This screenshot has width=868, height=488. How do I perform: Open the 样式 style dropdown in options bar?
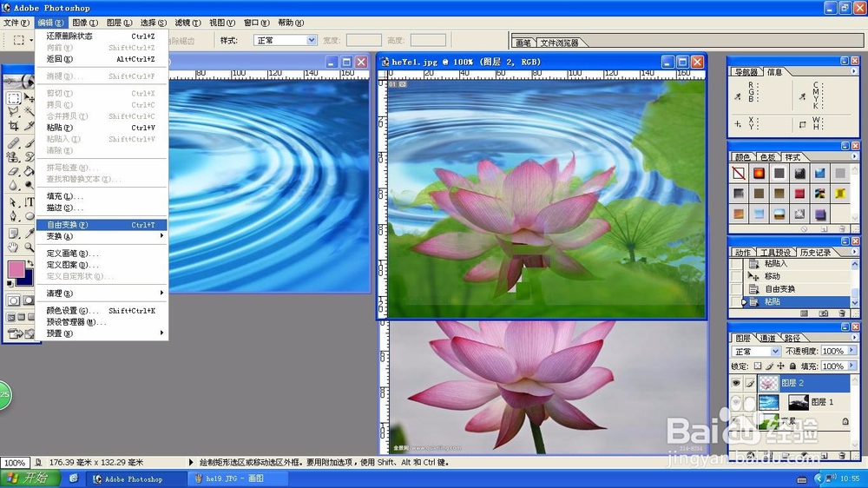pos(311,40)
